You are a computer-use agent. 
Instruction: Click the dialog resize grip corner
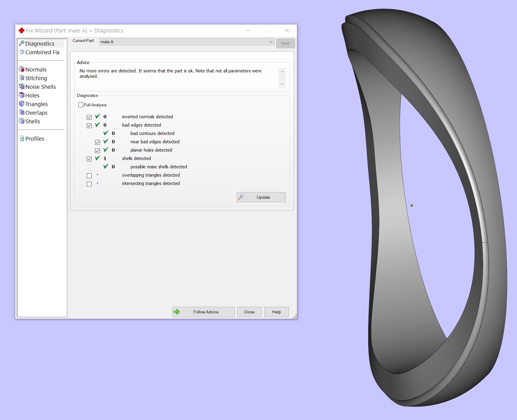[x=295, y=316]
